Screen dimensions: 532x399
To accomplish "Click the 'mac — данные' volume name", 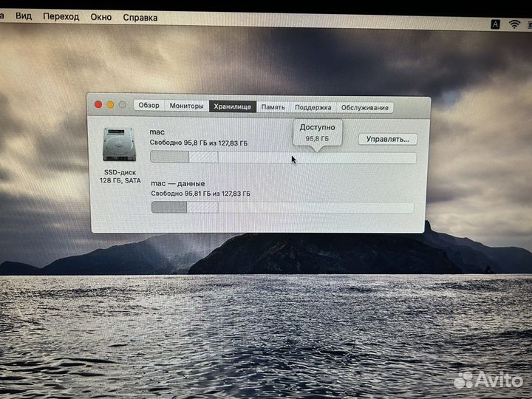I will 178,183.
